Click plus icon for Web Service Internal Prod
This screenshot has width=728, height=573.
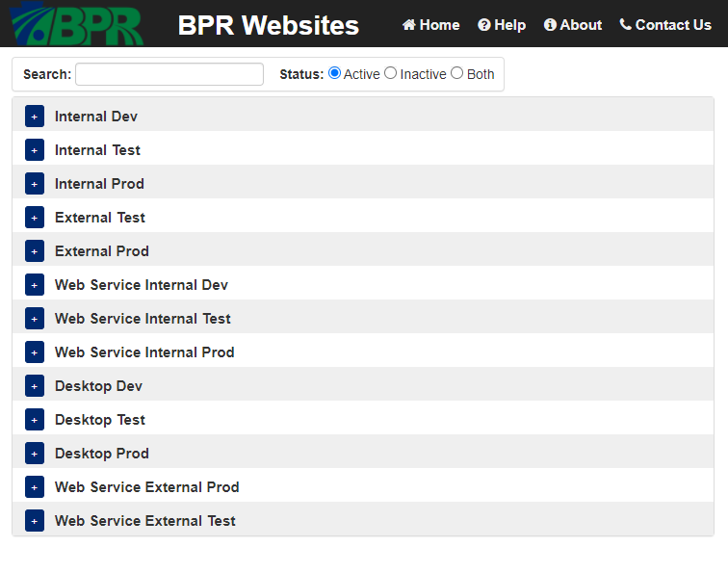tap(35, 352)
